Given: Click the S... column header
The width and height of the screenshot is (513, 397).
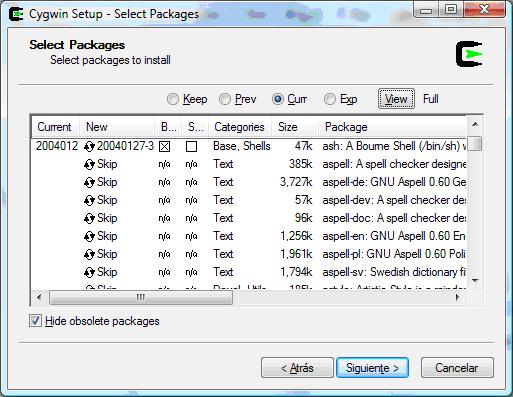Looking at the screenshot, I should 195,127.
